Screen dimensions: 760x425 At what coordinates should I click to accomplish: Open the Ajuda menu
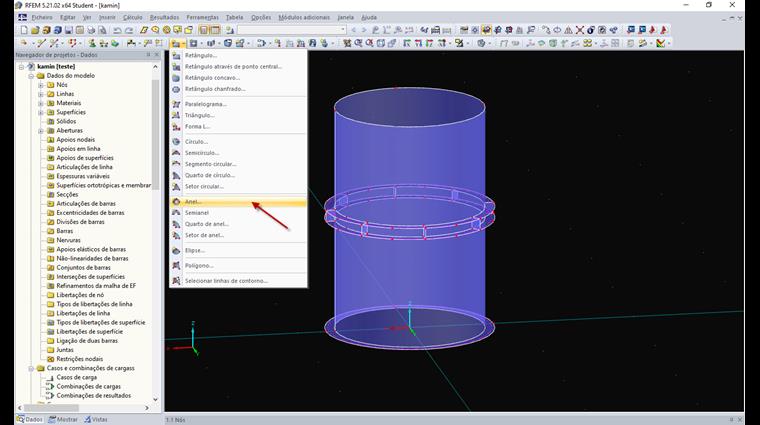369,17
